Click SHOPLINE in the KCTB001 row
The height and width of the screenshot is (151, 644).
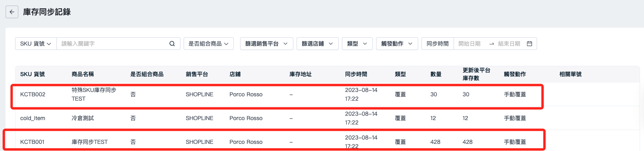[200, 142]
